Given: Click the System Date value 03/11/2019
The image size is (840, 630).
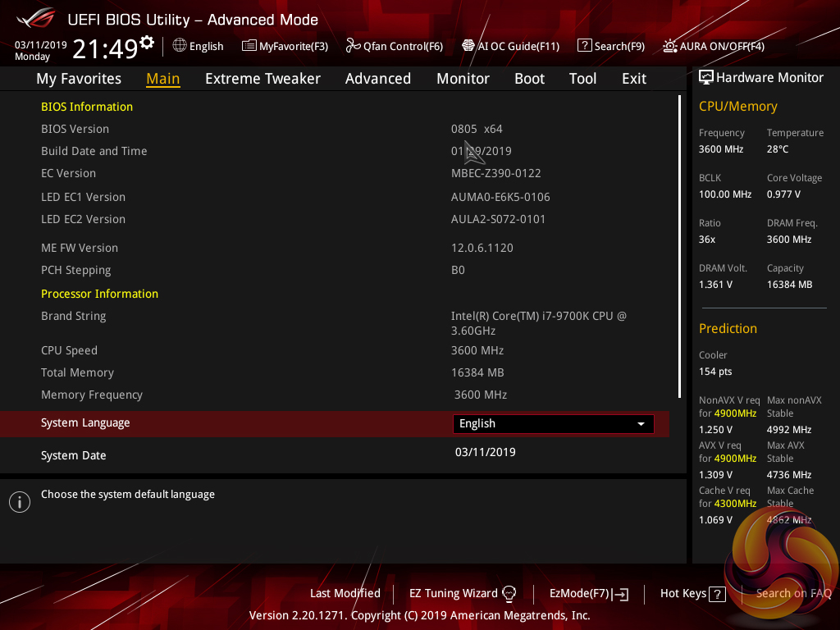Looking at the screenshot, I should [486, 452].
